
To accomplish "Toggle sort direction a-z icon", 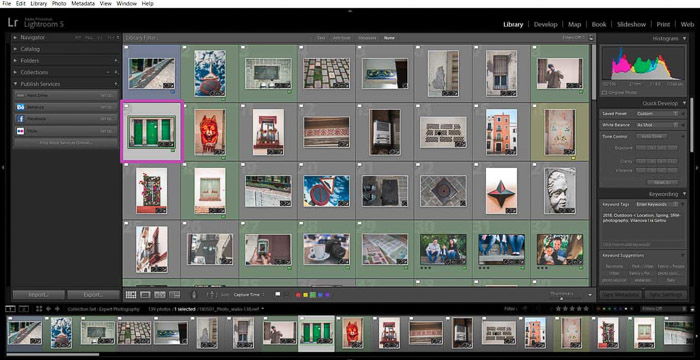I will [212, 294].
